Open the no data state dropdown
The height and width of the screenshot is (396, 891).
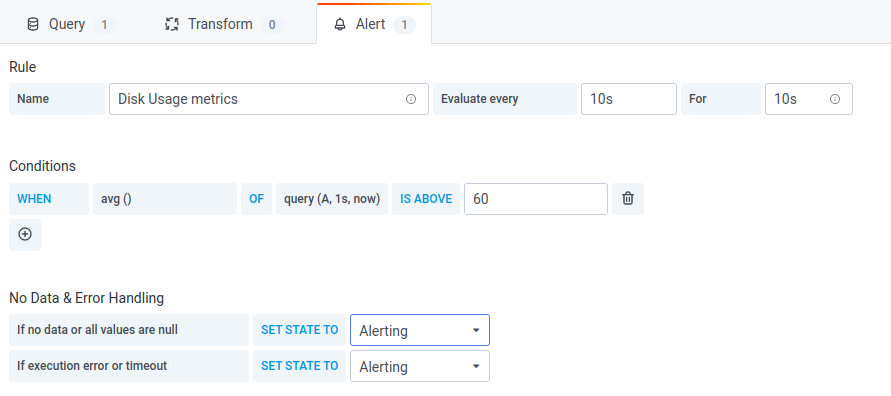(x=420, y=330)
